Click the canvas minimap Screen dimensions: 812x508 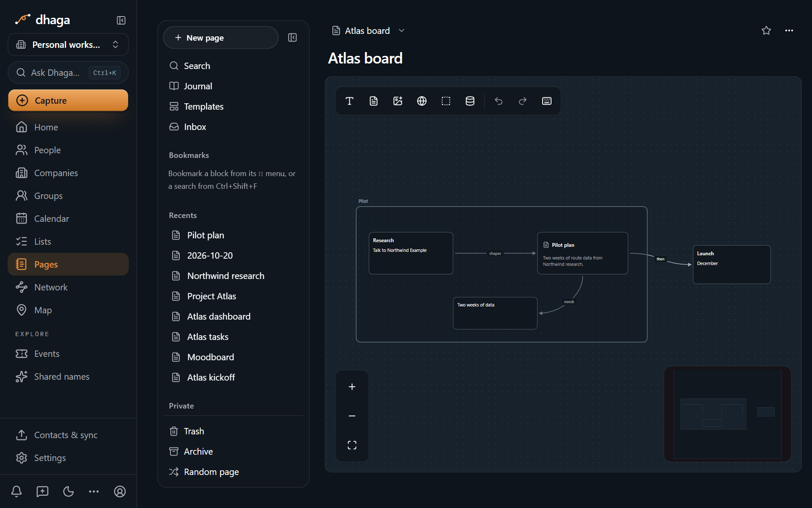pyautogui.click(x=727, y=414)
